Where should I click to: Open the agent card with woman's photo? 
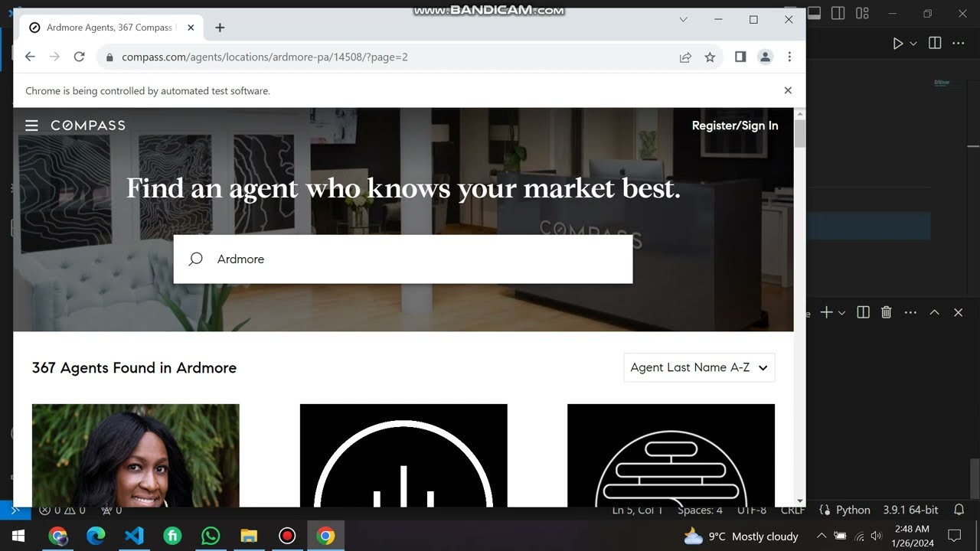[x=136, y=455]
